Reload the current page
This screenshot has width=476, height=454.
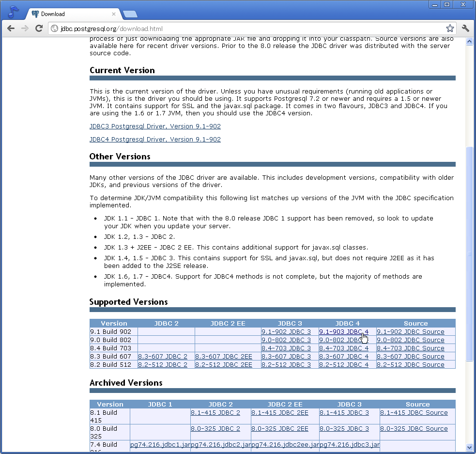tap(39, 28)
